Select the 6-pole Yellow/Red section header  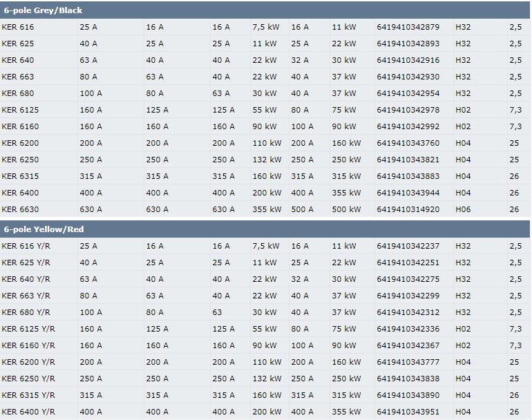tap(265, 229)
